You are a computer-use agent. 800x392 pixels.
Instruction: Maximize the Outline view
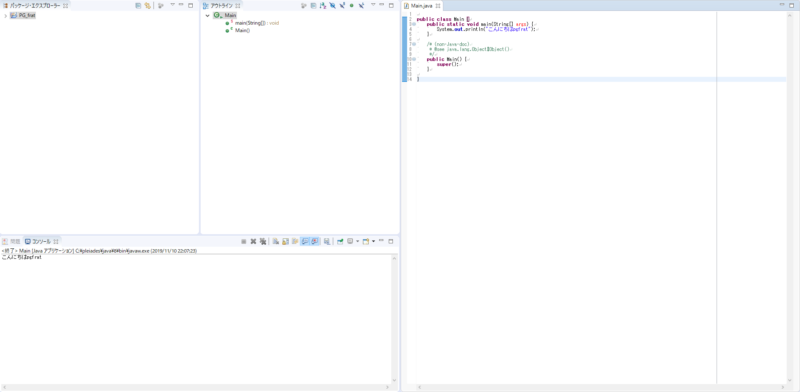[391, 5]
